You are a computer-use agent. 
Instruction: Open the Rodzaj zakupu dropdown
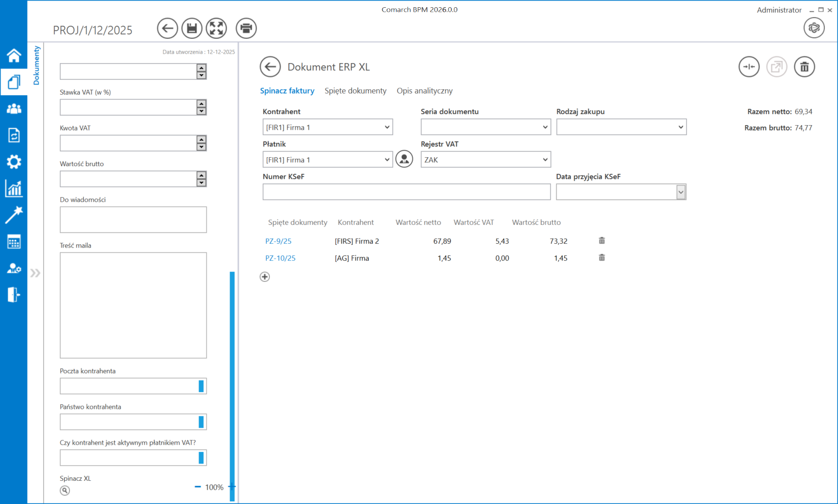621,127
